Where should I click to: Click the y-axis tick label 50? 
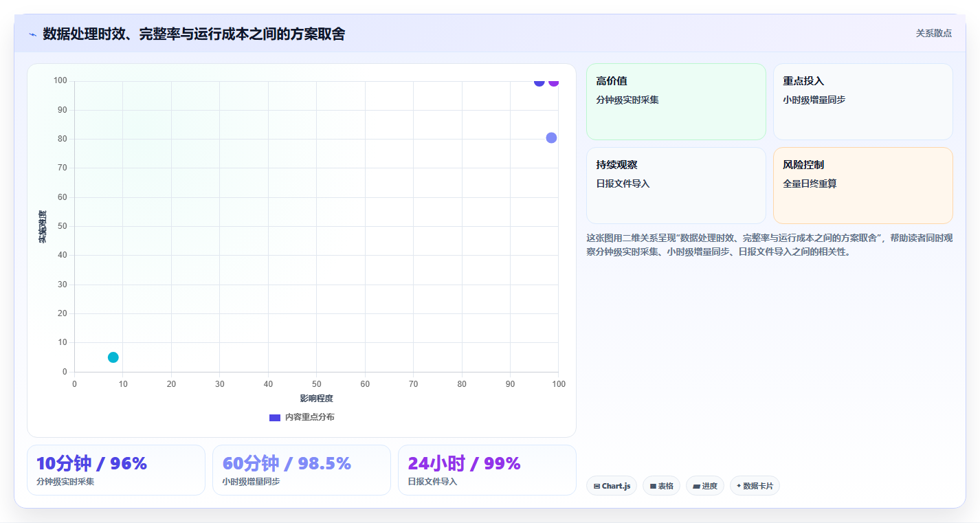click(x=63, y=226)
